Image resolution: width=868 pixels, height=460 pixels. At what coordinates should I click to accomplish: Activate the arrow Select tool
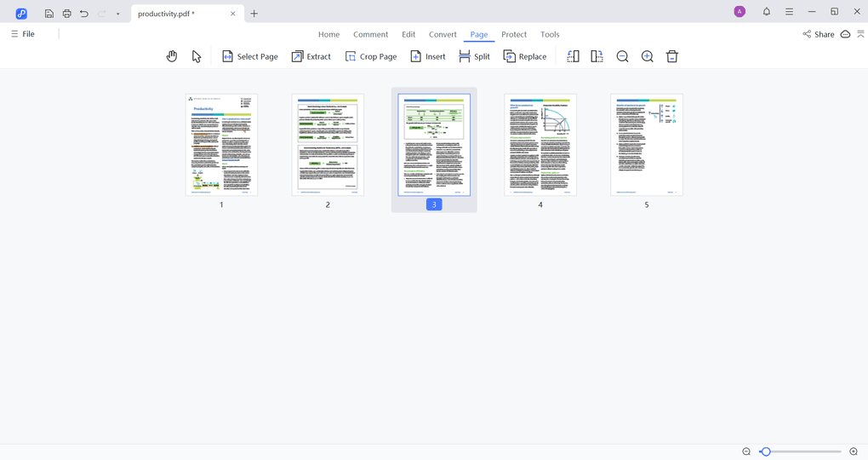(197, 56)
